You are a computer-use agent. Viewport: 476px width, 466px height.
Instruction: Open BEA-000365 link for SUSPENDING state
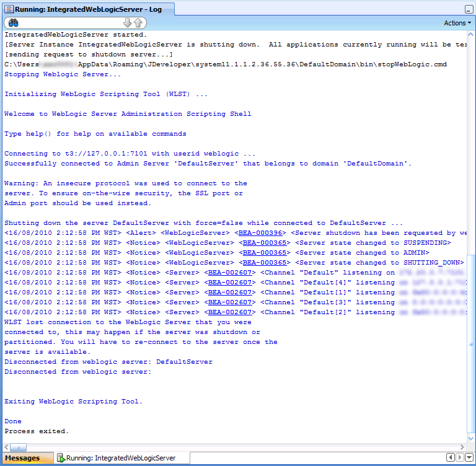pyautogui.click(x=265, y=243)
